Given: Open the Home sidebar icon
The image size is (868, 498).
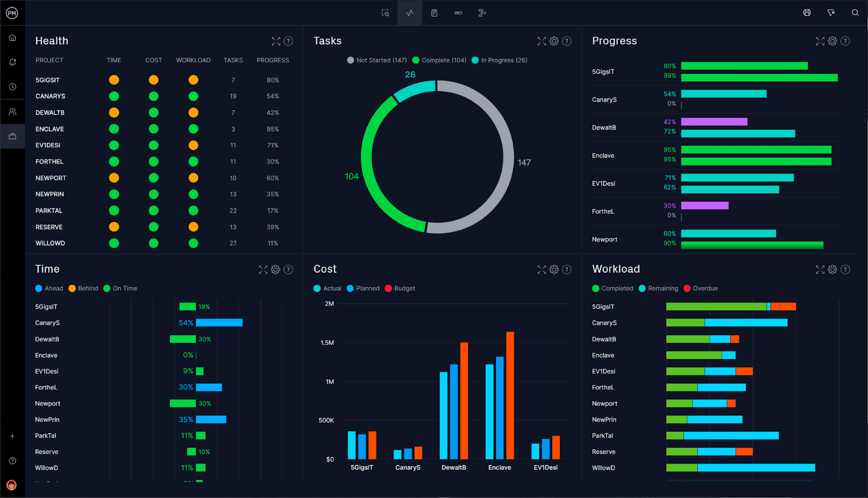Looking at the screenshot, I should [12, 37].
